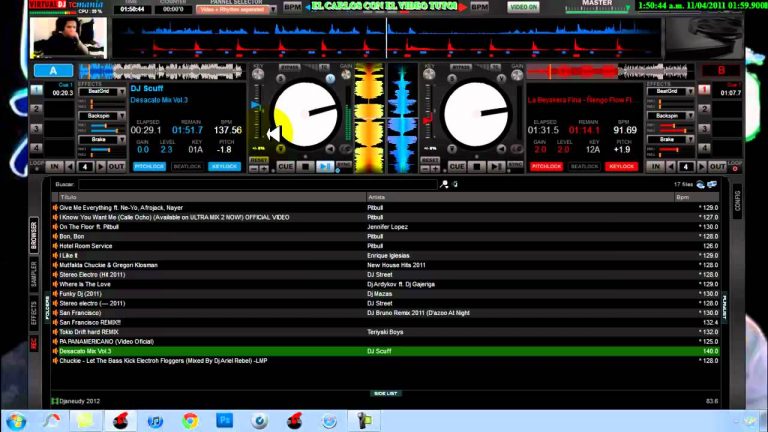Toggle deck A SYNC button

pyautogui.click(x=344, y=165)
